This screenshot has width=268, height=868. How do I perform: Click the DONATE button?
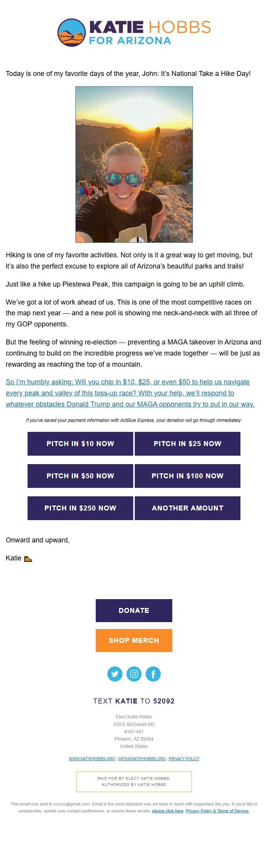pyautogui.click(x=134, y=610)
